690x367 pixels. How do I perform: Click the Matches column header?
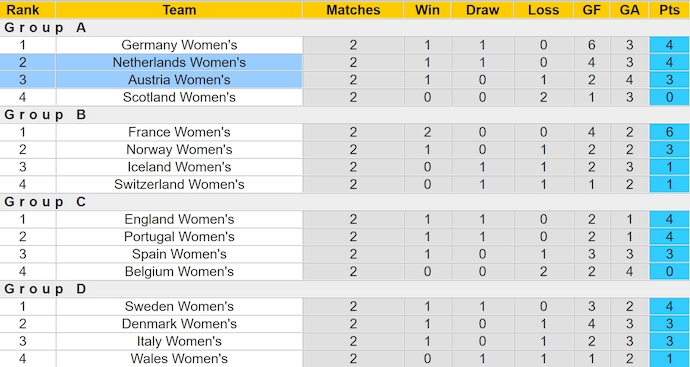tap(353, 10)
